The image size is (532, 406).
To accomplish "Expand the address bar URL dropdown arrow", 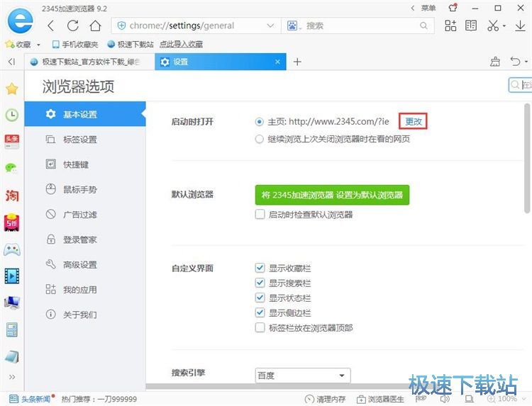I will pos(270,26).
